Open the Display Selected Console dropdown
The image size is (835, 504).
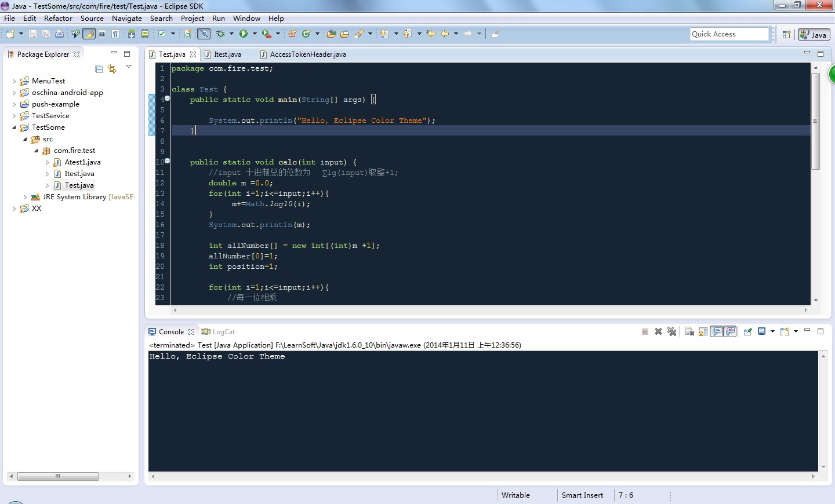click(x=772, y=331)
